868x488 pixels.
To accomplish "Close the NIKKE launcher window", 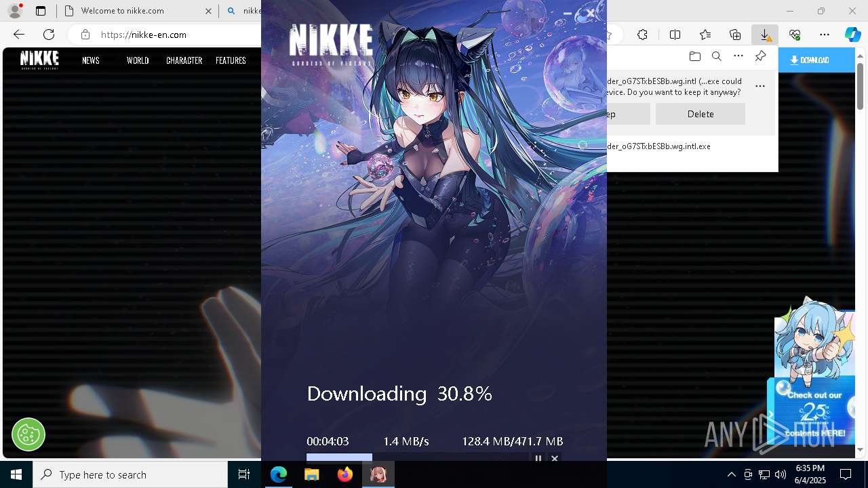I will 591,13.
